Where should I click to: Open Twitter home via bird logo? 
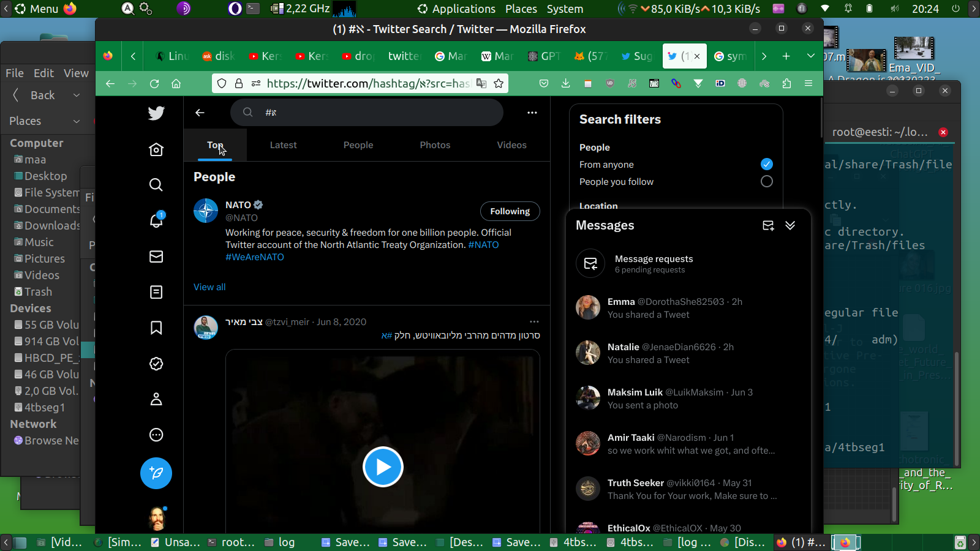pyautogui.click(x=156, y=113)
